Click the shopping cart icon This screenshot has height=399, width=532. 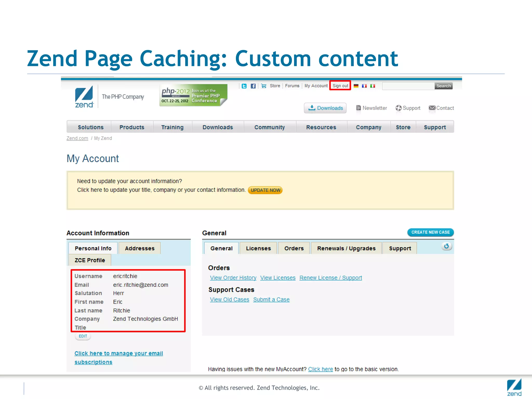click(264, 86)
